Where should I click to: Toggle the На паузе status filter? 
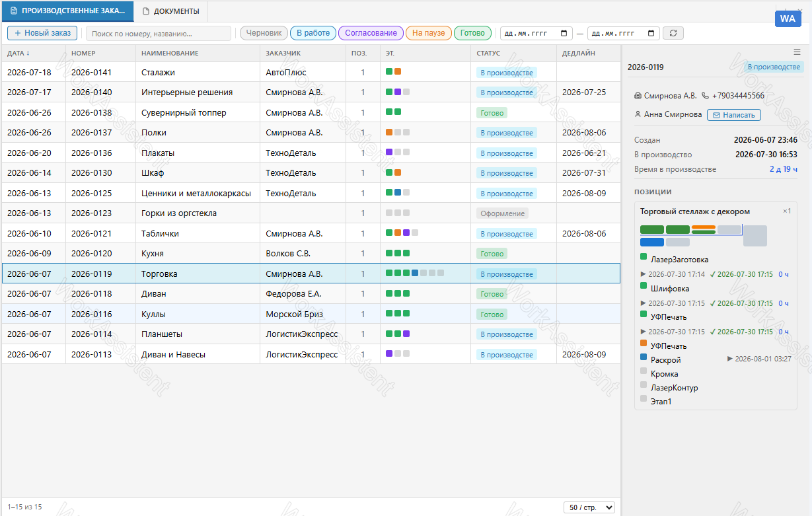click(x=429, y=33)
